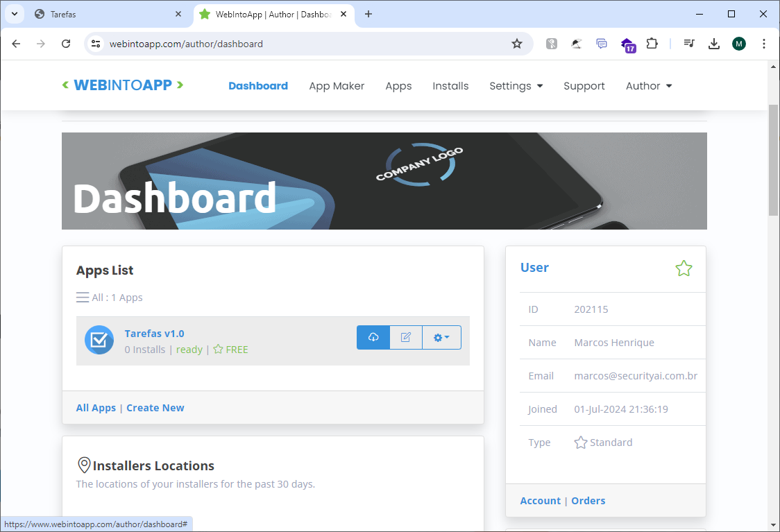Click the chat bubble extension icon
Screen dimensions: 780x532
click(602, 44)
